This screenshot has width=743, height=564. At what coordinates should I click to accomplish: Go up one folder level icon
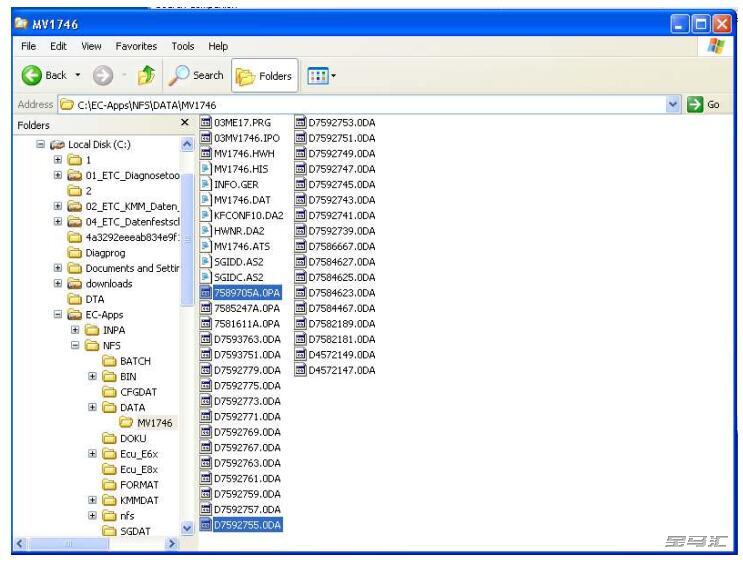point(146,75)
